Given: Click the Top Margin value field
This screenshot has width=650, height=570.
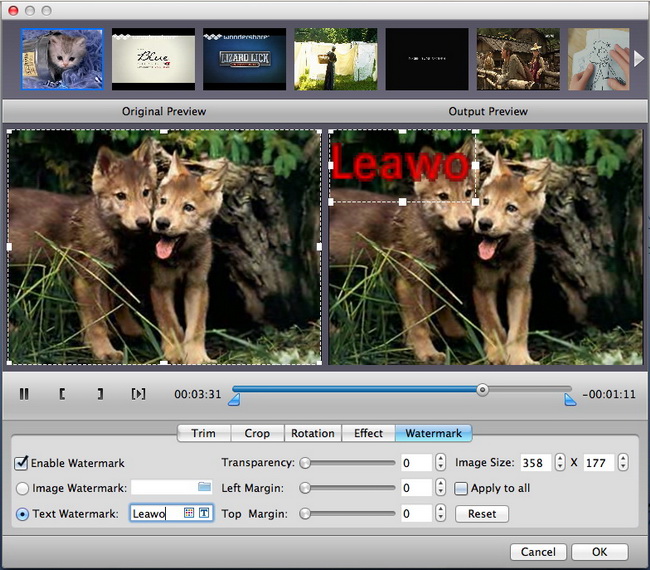Looking at the screenshot, I should (x=417, y=513).
